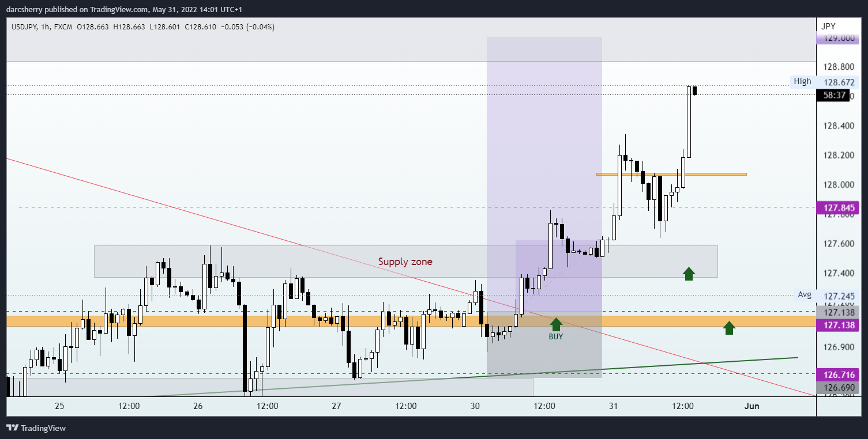Click the High tag on the price scale
The width and height of the screenshot is (868, 439).
802,81
